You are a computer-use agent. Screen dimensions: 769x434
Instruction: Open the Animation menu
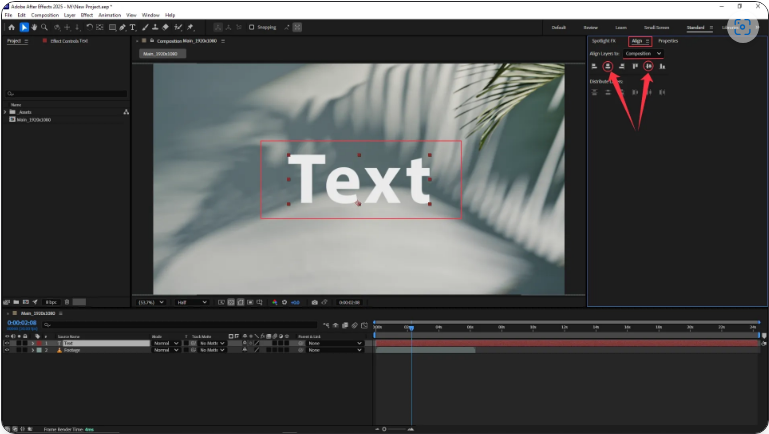coord(109,15)
